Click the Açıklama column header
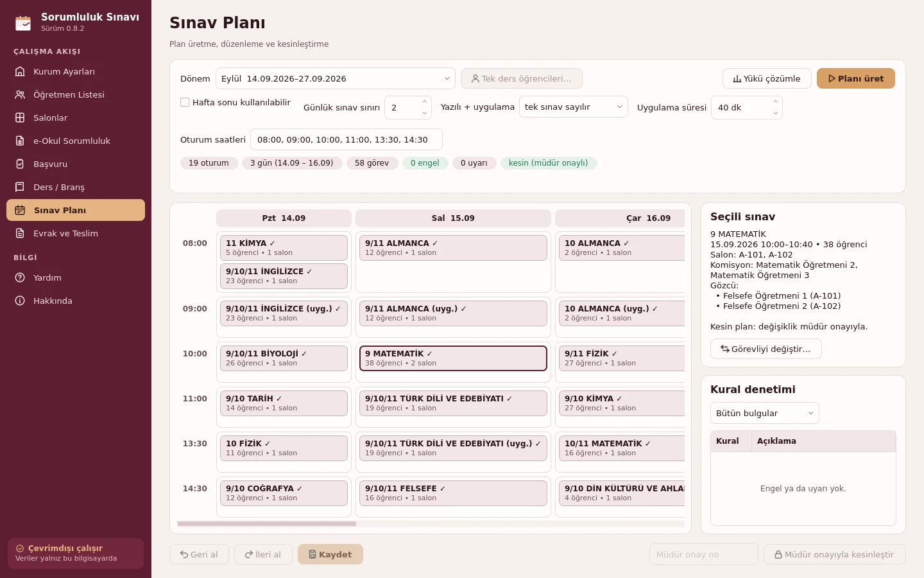 click(x=823, y=441)
